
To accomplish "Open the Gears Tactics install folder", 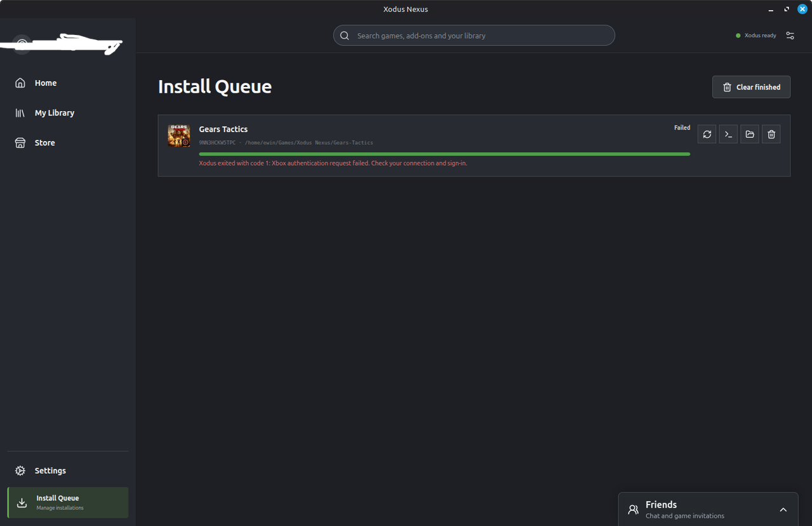I will coord(750,134).
